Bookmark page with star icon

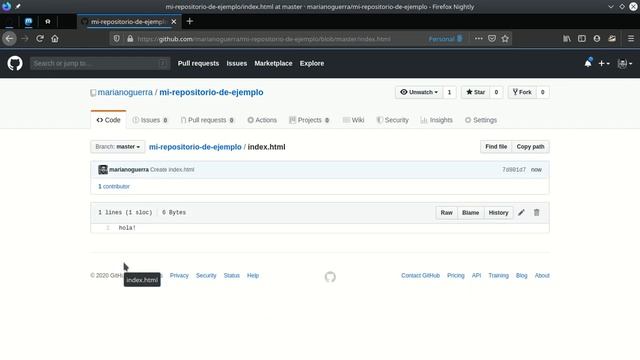[x=505, y=39]
